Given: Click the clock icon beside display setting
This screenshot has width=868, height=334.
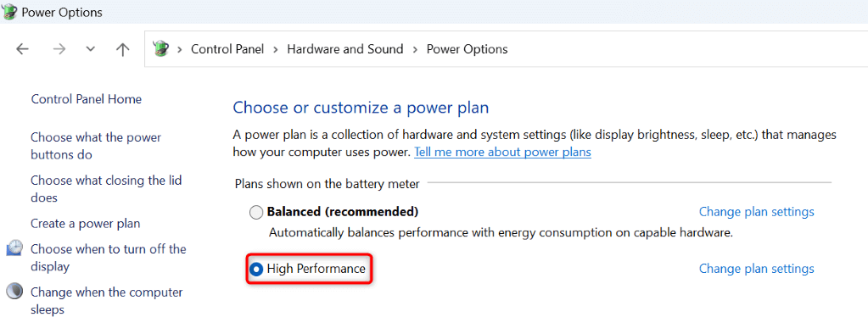Looking at the screenshot, I should (15, 248).
